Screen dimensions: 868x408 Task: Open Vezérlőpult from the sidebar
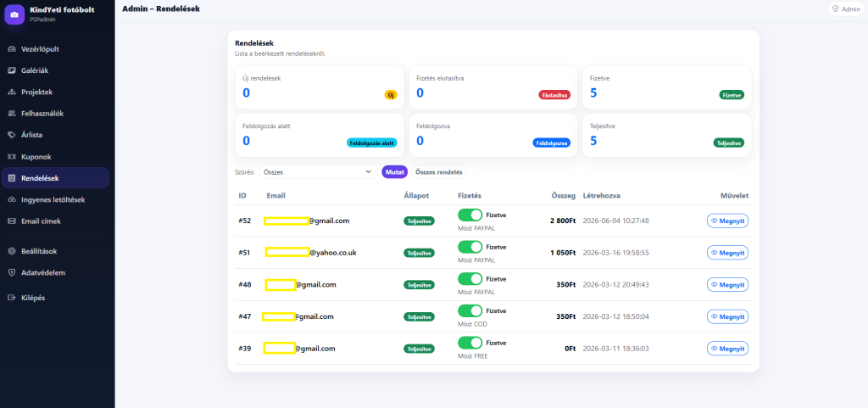[55, 48]
